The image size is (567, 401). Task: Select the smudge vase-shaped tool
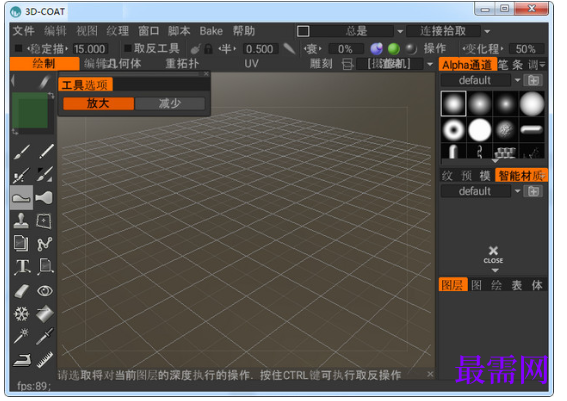tap(45, 198)
